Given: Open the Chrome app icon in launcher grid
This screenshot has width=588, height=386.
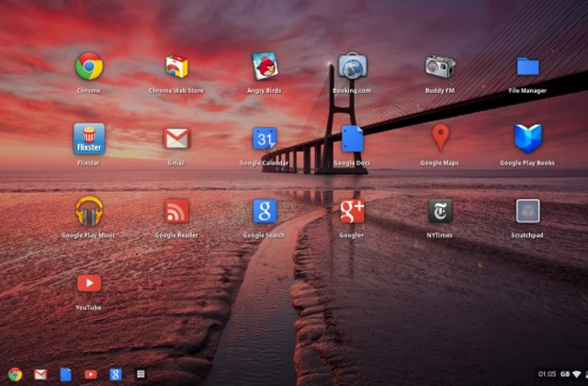Looking at the screenshot, I should click(89, 66).
